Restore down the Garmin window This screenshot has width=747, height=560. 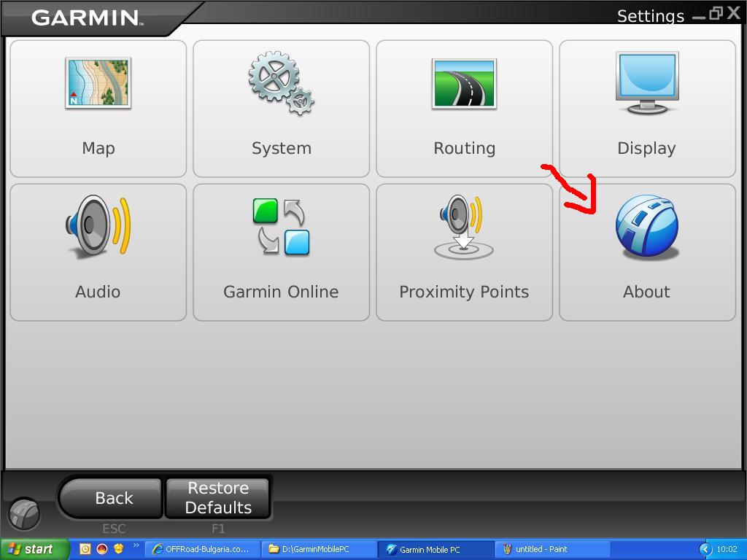click(x=716, y=13)
